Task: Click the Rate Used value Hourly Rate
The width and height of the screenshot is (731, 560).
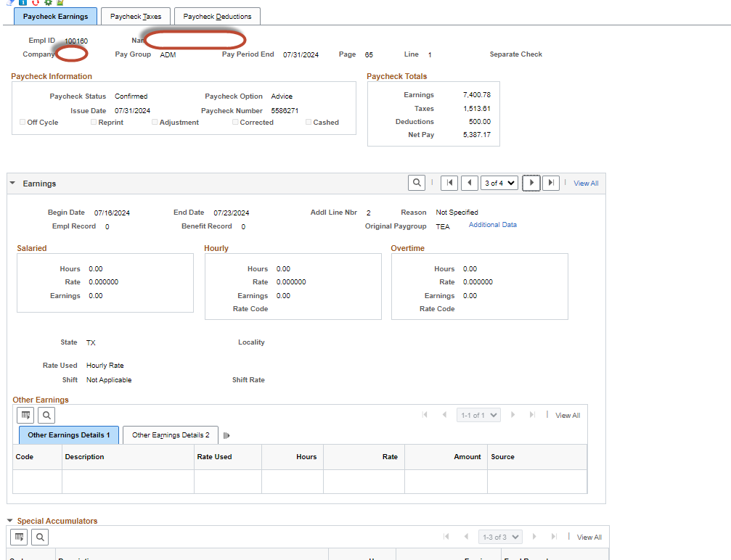Action: coord(105,366)
